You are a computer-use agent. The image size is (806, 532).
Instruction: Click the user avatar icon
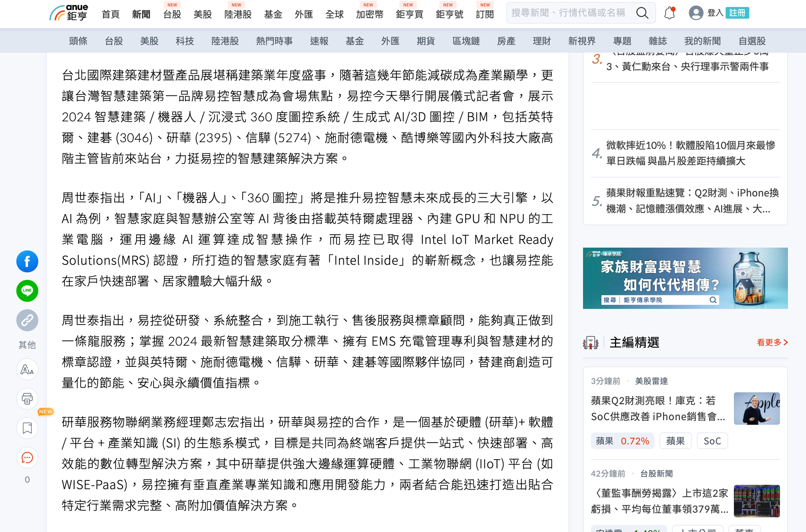pyautogui.click(x=696, y=13)
